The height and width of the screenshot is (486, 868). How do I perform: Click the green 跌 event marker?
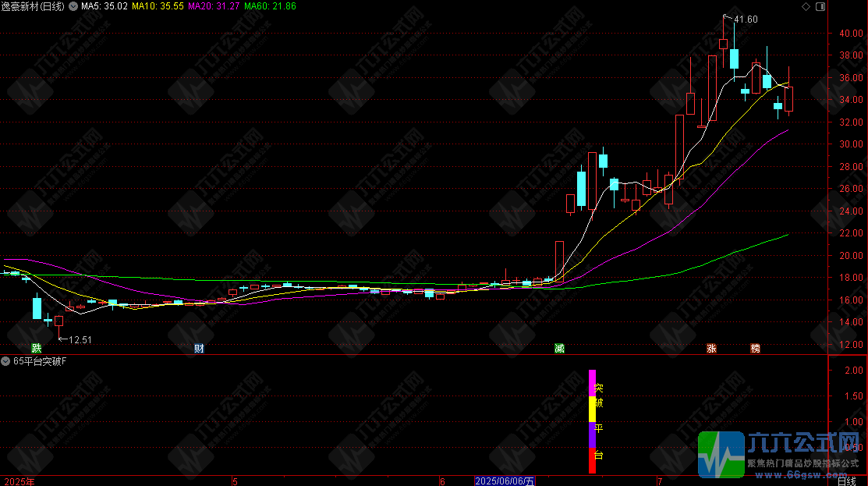point(37,348)
